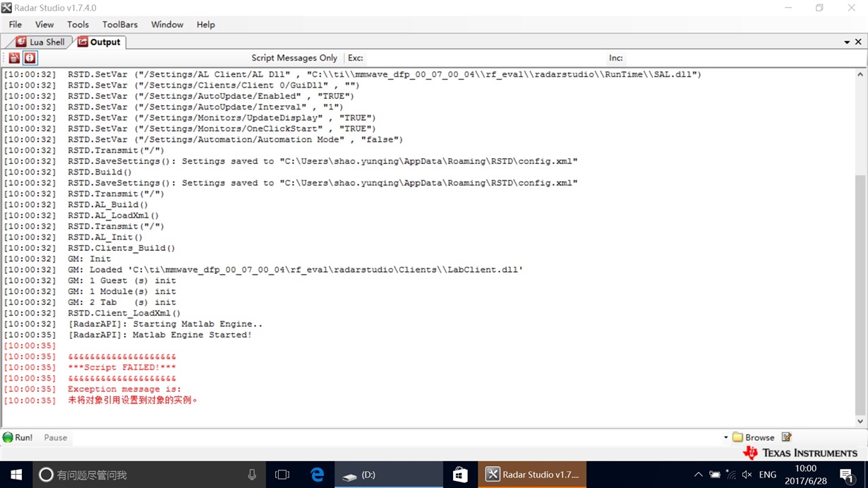Click the Client 0/GuiDll SetVar log line
Screen dimensions: 868x488
click(214, 85)
